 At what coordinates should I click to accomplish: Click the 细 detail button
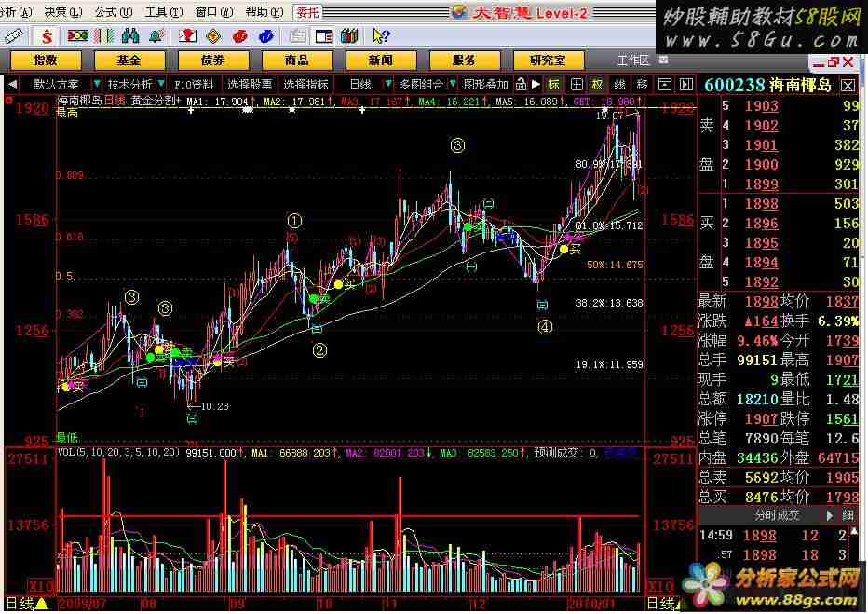tap(848, 515)
